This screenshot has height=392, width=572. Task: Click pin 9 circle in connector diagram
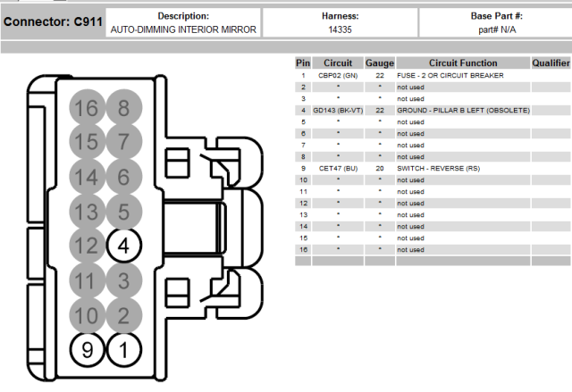pos(88,350)
